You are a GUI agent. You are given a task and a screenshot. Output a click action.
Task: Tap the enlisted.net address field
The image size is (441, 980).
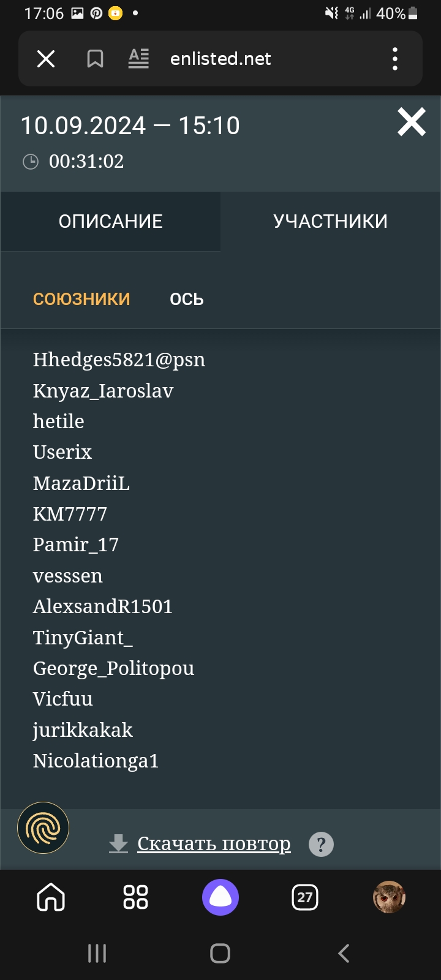[x=221, y=59]
